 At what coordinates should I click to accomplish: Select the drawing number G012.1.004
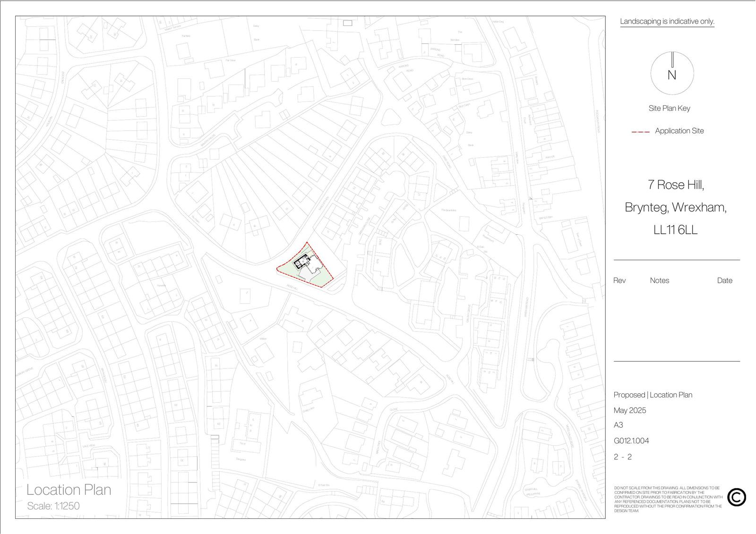click(631, 441)
